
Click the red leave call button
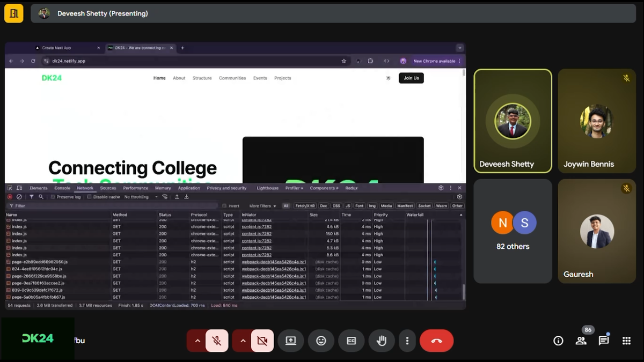pos(436,341)
